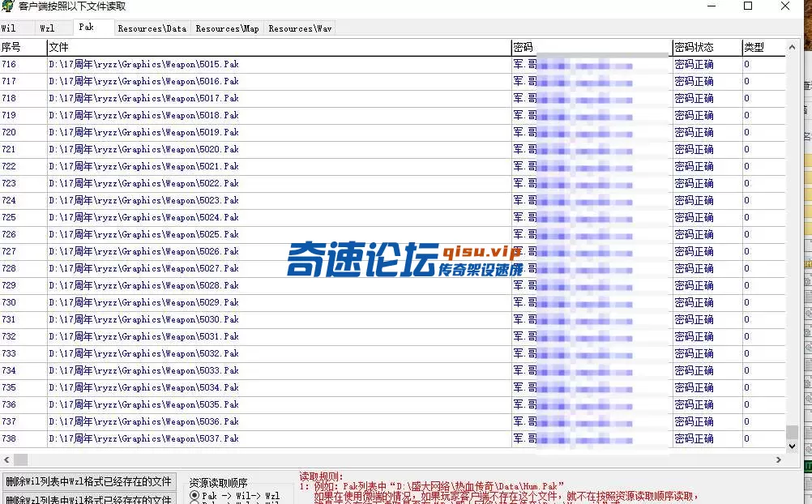Select row 735 file path 5034.Pak
Viewport: 812px width, 504px height.
pos(144,387)
